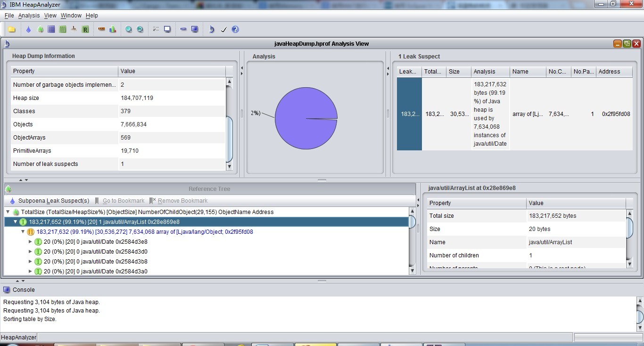Collapse the array of [Ljava/lang/Object; node
The width and height of the screenshot is (644, 346).
tap(23, 232)
